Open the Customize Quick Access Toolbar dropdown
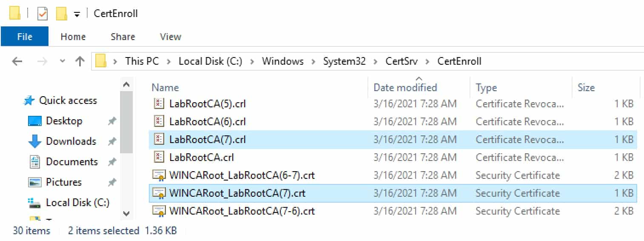644x241 pixels. coord(77,14)
